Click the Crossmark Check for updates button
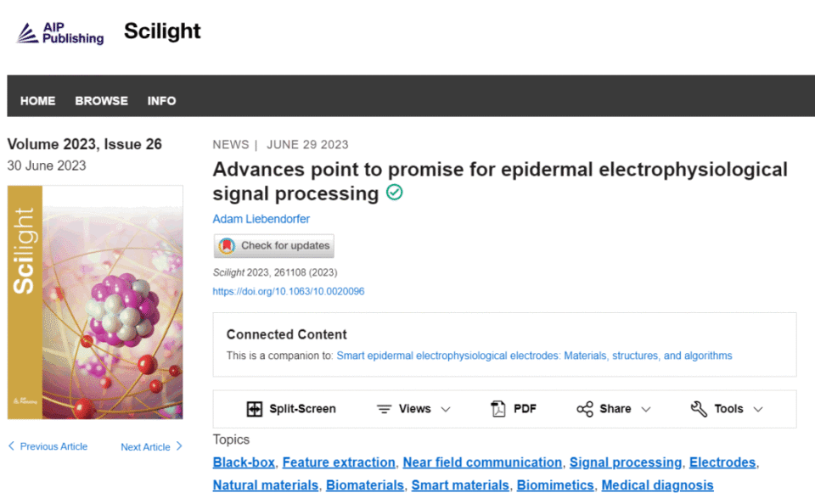 [x=274, y=246]
